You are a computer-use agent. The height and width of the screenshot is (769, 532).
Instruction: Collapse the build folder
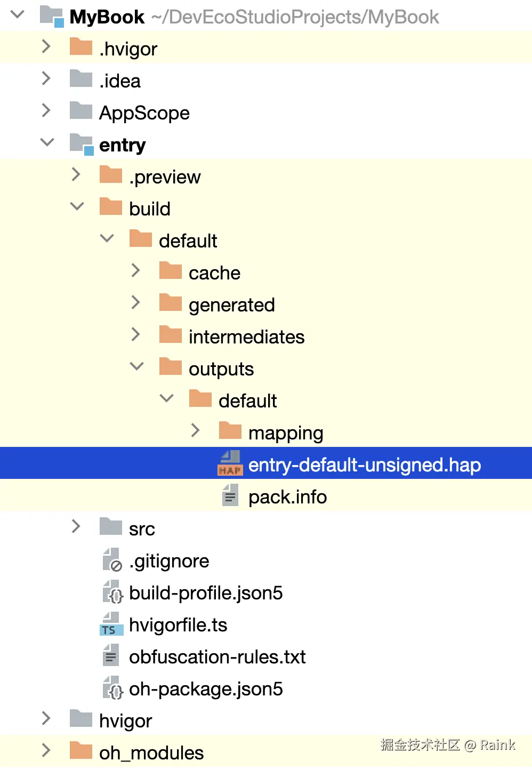coord(77,207)
